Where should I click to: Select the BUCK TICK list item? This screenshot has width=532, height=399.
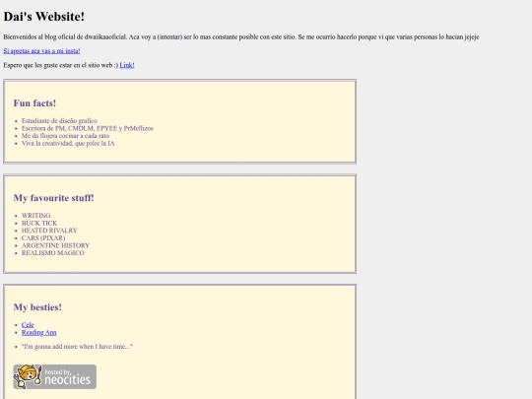click(39, 223)
